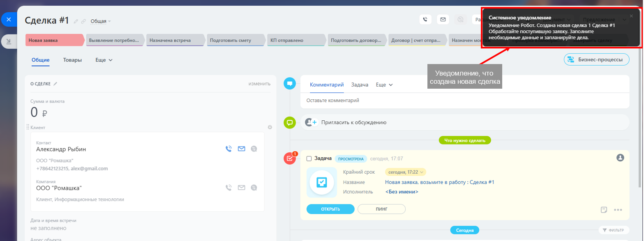
Task: Click the phone call icon in deal header
Action: coord(425,19)
